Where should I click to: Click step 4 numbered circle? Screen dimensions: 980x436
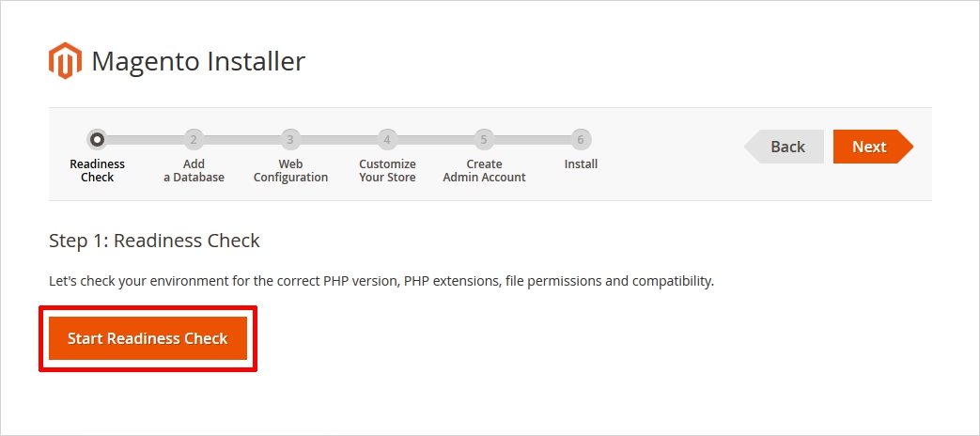[387, 140]
